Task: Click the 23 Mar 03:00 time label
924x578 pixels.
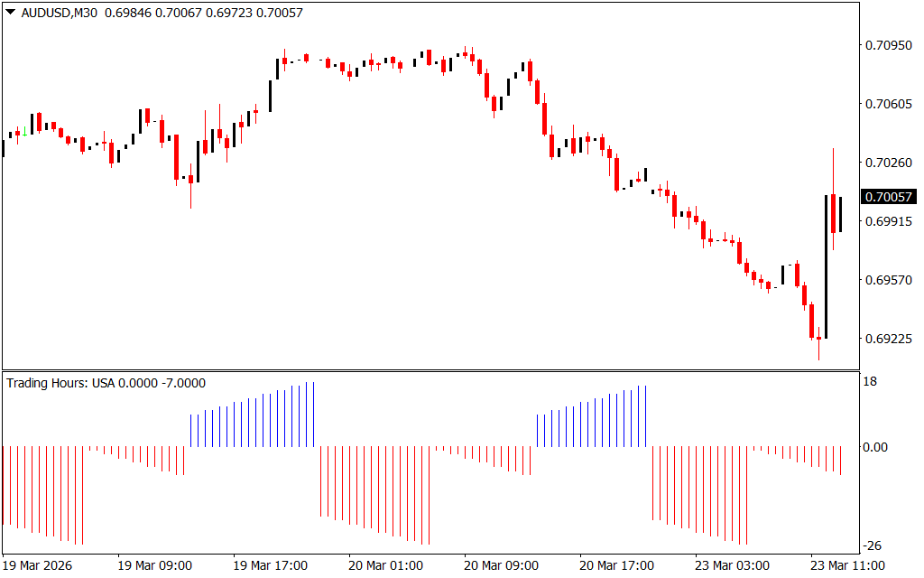Action: coord(732,565)
